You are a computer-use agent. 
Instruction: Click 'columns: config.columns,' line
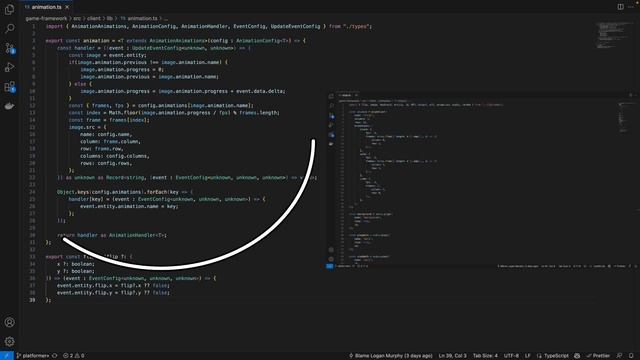tap(115, 156)
